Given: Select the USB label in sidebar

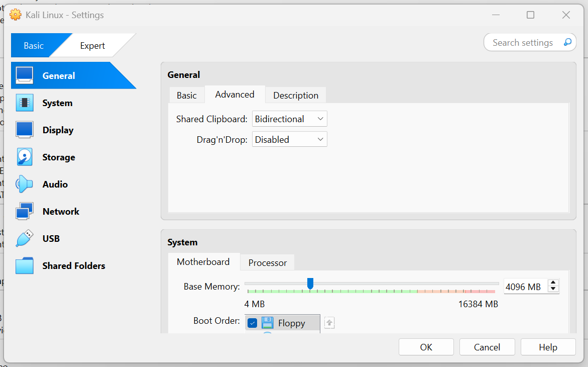Looking at the screenshot, I should pyautogui.click(x=51, y=238).
